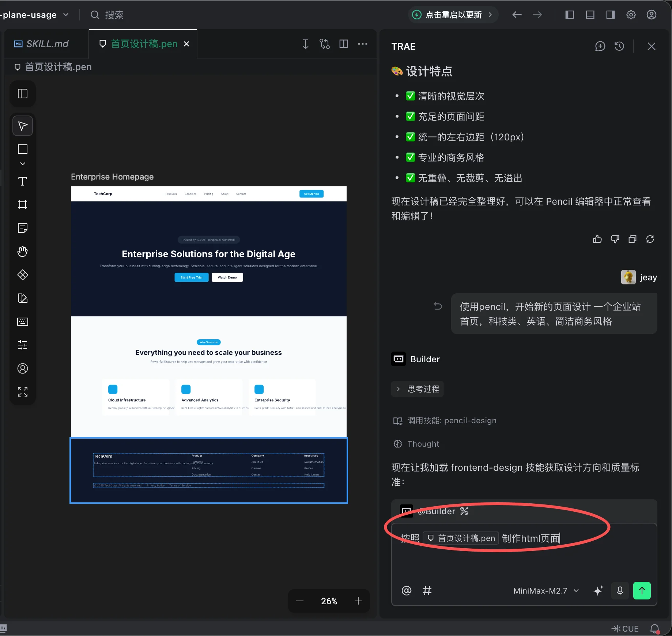Image resolution: width=672 pixels, height=636 pixels.
Task: Click 点击重启以更新 restart button
Action: pos(453,15)
